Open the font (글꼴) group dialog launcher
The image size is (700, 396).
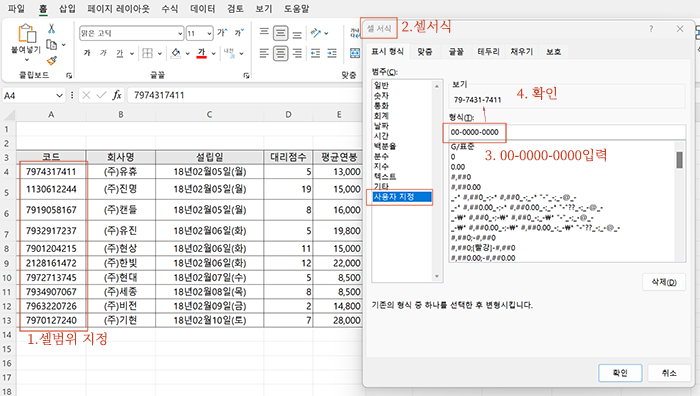[246, 76]
